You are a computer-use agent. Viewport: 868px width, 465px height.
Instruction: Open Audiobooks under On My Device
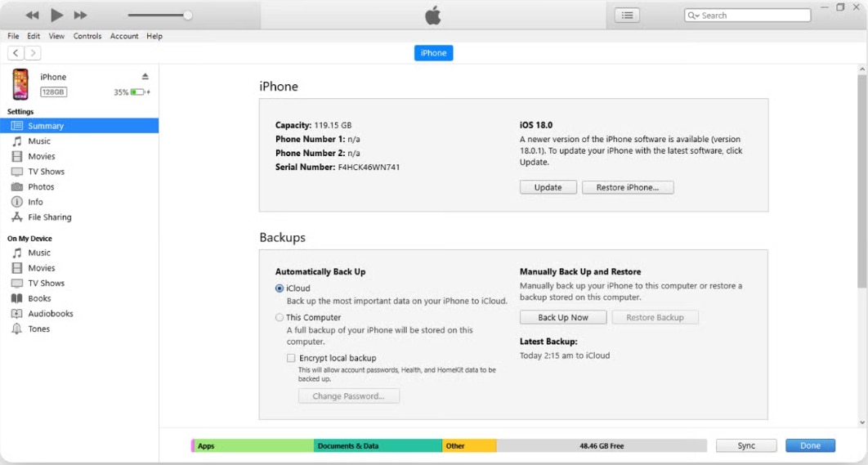(50, 314)
